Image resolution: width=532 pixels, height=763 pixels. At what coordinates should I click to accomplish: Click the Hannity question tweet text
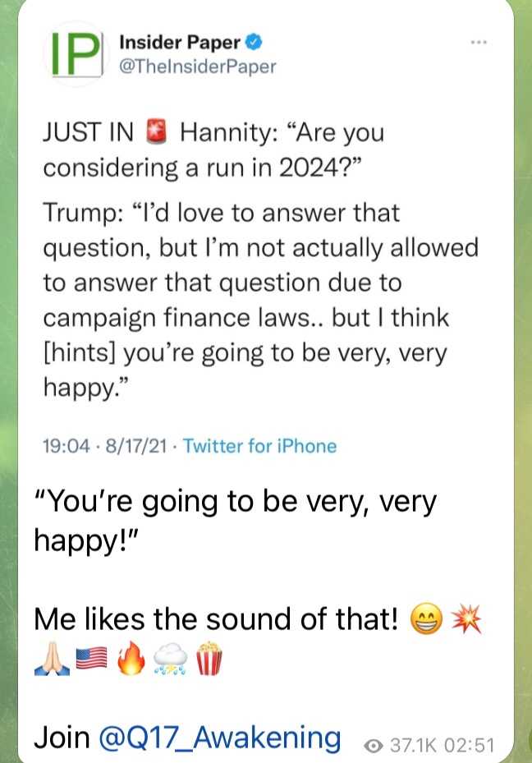pyautogui.click(x=213, y=149)
